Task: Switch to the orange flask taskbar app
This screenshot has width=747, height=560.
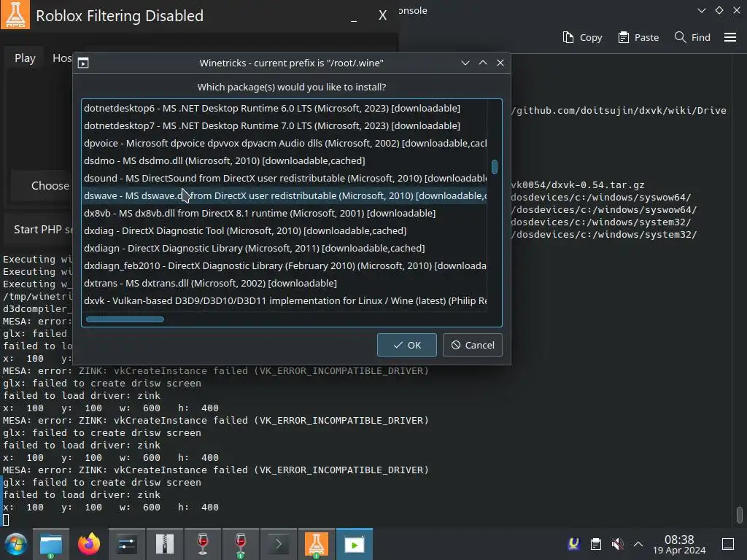Action: (x=317, y=544)
